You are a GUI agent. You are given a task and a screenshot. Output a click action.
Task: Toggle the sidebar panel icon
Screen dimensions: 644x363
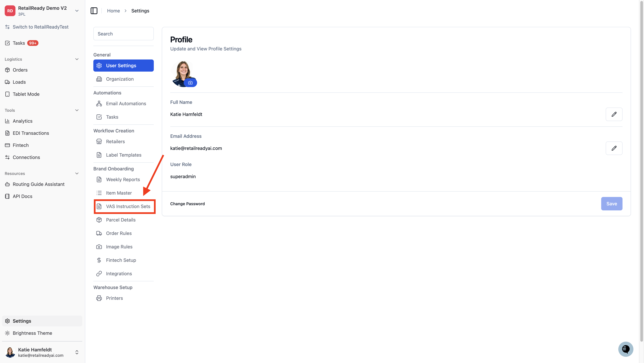tap(94, 11)
